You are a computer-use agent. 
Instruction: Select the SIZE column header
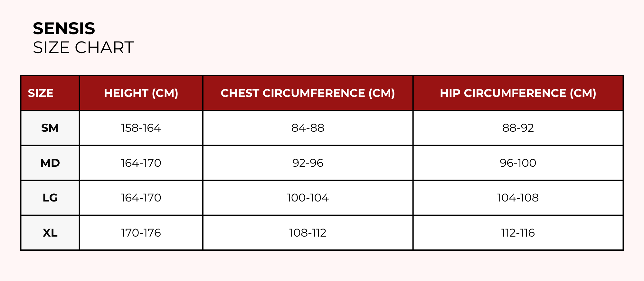click(x=41, y=93)
